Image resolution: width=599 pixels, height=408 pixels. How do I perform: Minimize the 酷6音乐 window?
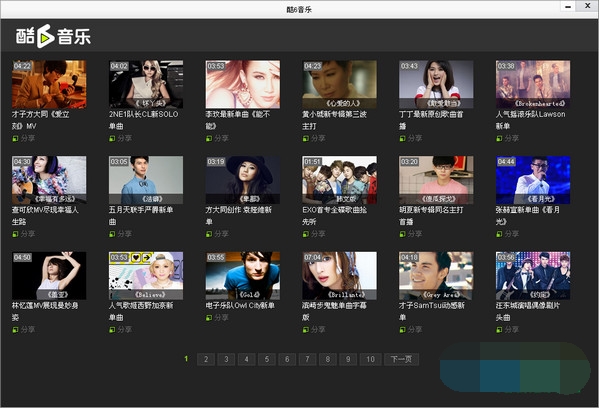(x=568, y=6)
